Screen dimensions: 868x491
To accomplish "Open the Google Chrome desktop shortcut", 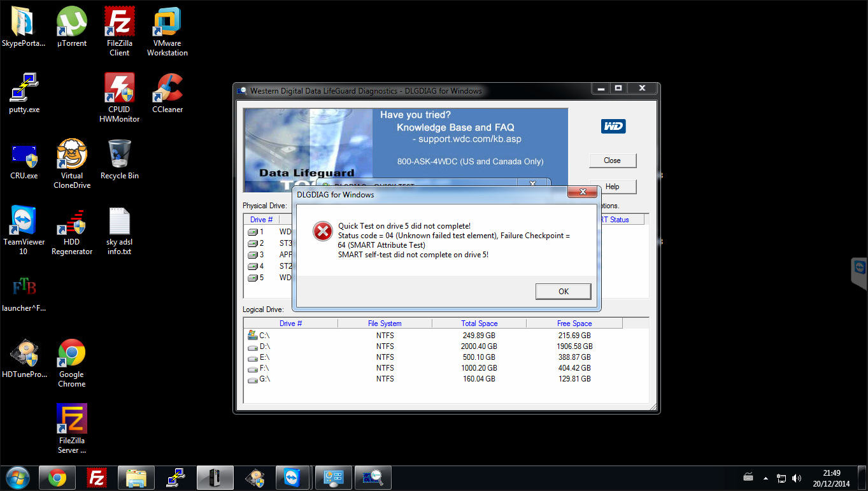I will pos(72,362).
